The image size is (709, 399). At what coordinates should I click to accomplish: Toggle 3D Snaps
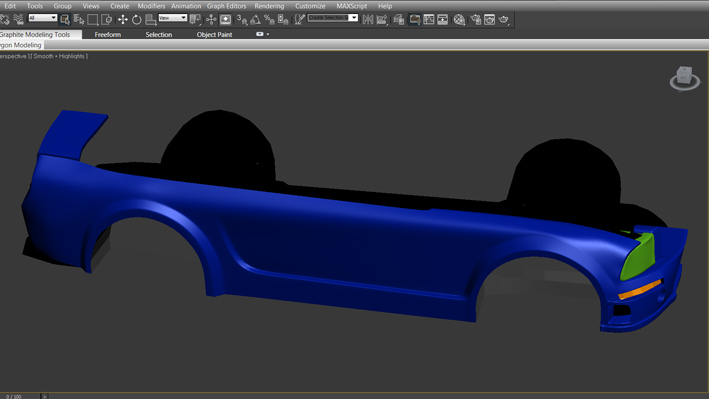tap(242, 19)
